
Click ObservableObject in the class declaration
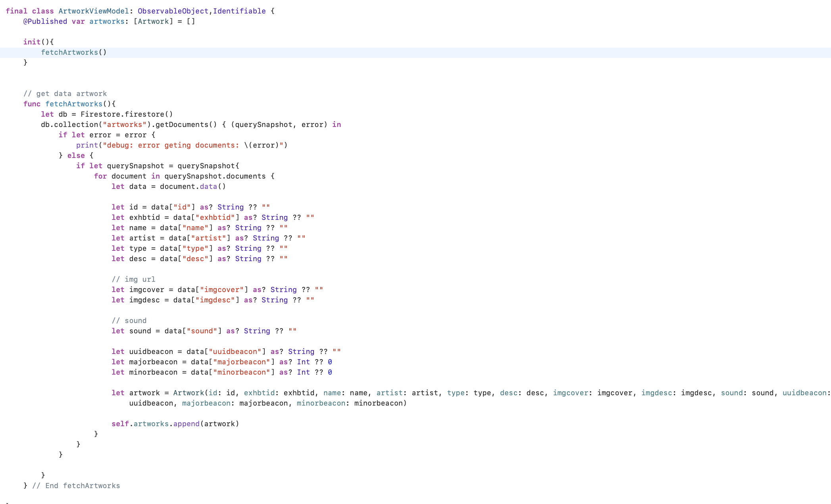[173, 11]
